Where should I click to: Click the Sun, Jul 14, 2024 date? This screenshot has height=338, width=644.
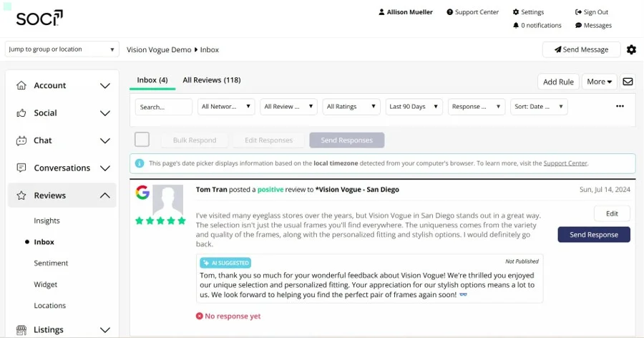point(605,190)
